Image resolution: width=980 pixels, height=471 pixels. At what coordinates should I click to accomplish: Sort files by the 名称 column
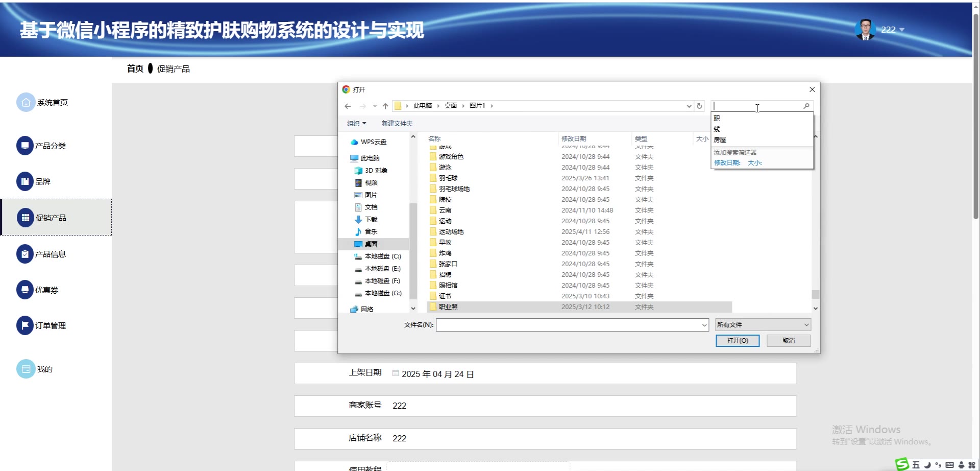pos(434,139)
